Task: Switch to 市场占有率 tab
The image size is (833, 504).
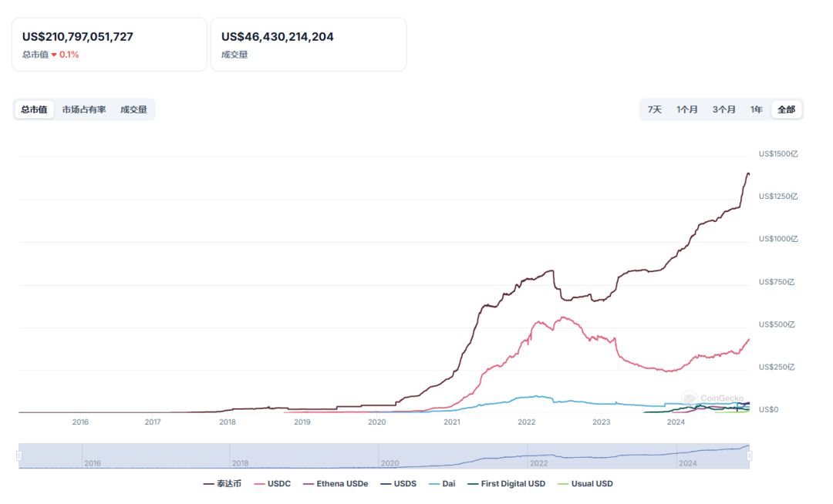Action: pyautogui.click(x=84, y=109)
